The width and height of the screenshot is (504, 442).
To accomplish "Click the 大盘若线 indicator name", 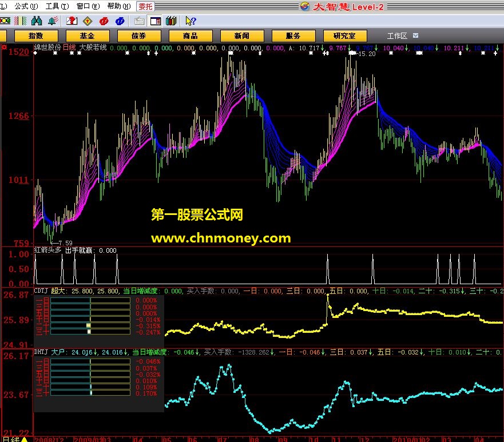I will click(x=93, y=47).
